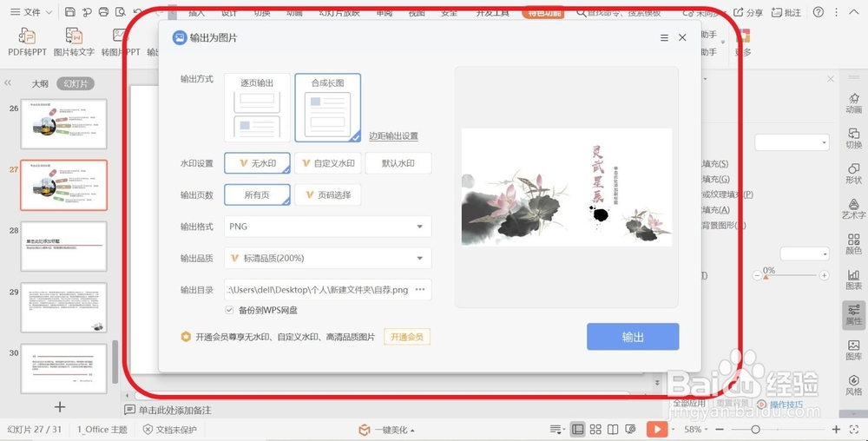
Task: Open the notes layout dropdown in status bar
Action: (x=556, y=430)
